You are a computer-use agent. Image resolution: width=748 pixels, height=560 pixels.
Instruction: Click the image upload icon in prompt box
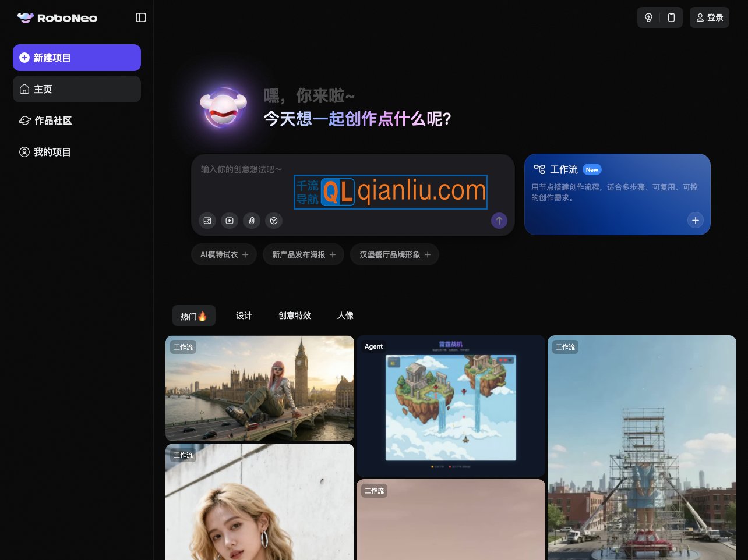(x=207, y=221)
